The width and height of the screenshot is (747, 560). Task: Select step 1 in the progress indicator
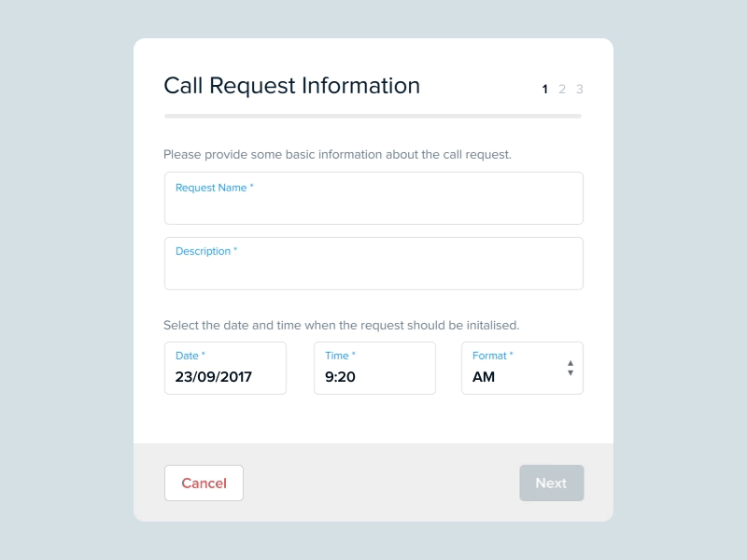click(544, 89)
